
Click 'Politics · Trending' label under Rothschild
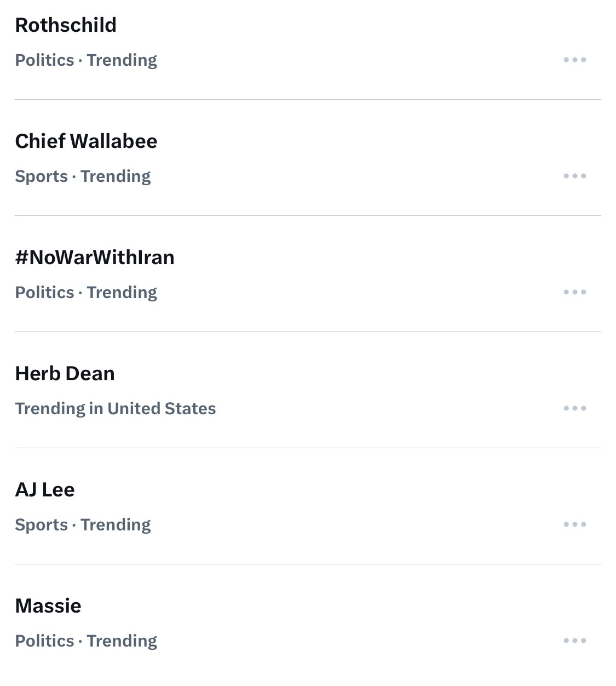(86, 60)
